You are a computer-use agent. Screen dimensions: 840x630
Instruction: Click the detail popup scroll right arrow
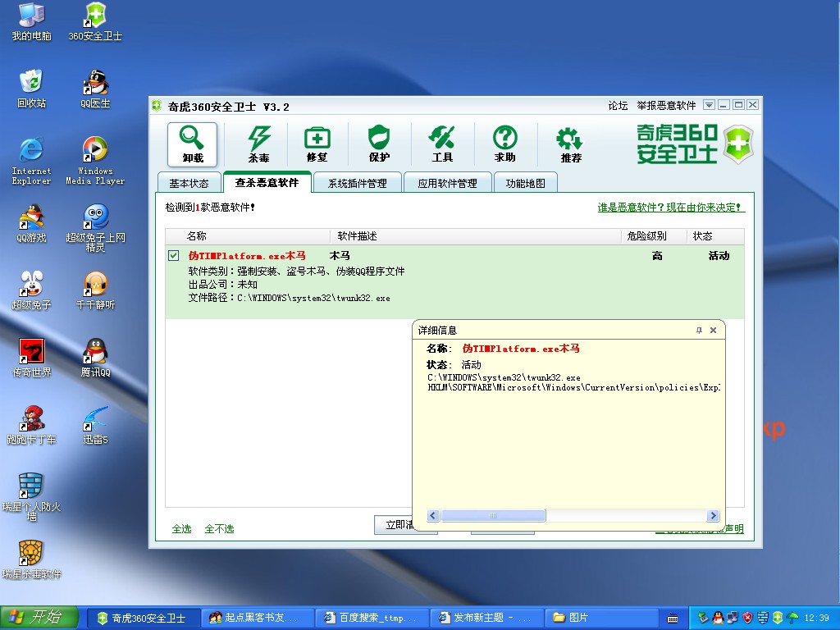713,515
